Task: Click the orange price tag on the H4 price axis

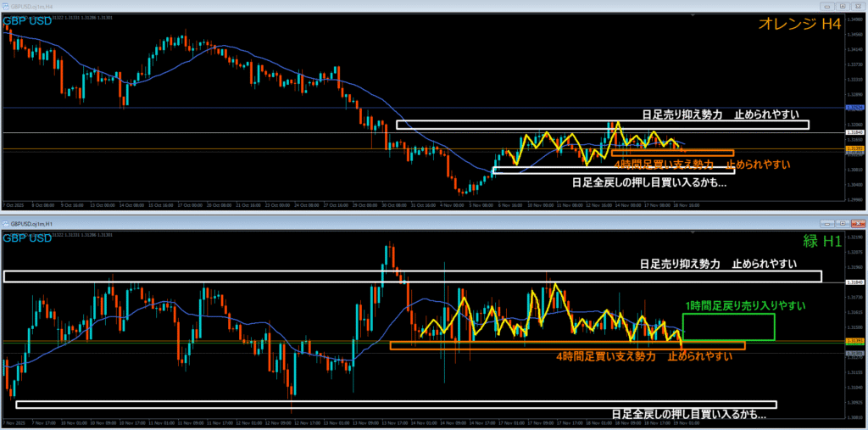Action: (855, 149)
